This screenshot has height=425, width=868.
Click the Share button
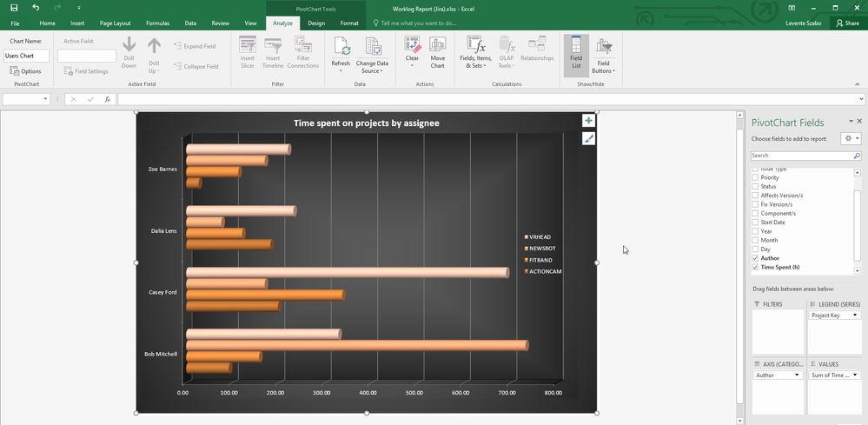pyautogui.click(x=846, y=23)
